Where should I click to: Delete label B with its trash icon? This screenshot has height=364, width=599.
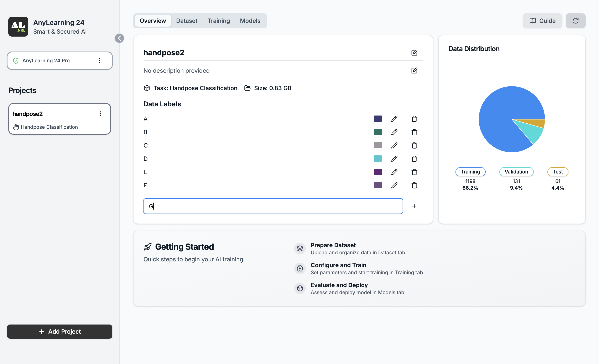(414, 132)
